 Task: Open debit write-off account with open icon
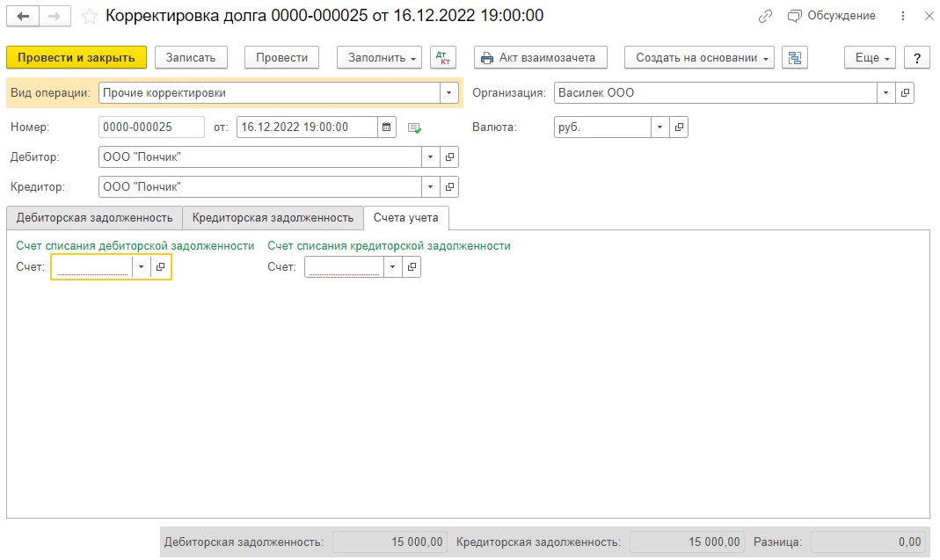click(160, 266)
